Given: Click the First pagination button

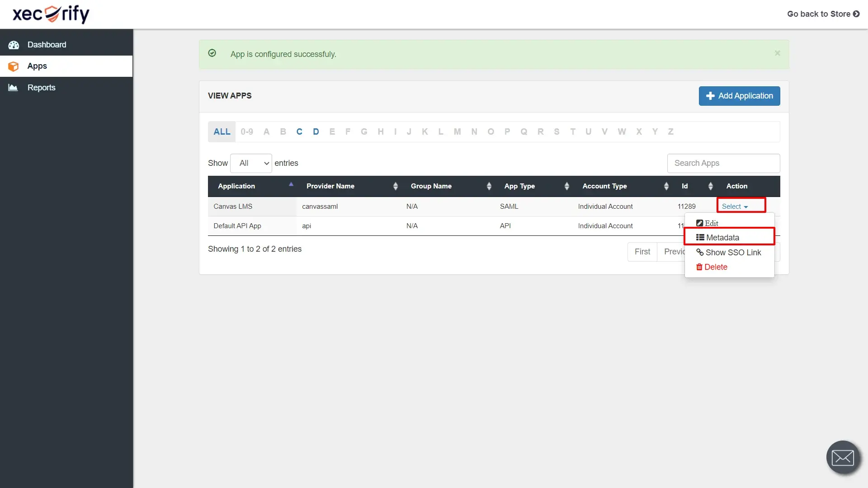Looking at the screenshot, I should (642, 252).
